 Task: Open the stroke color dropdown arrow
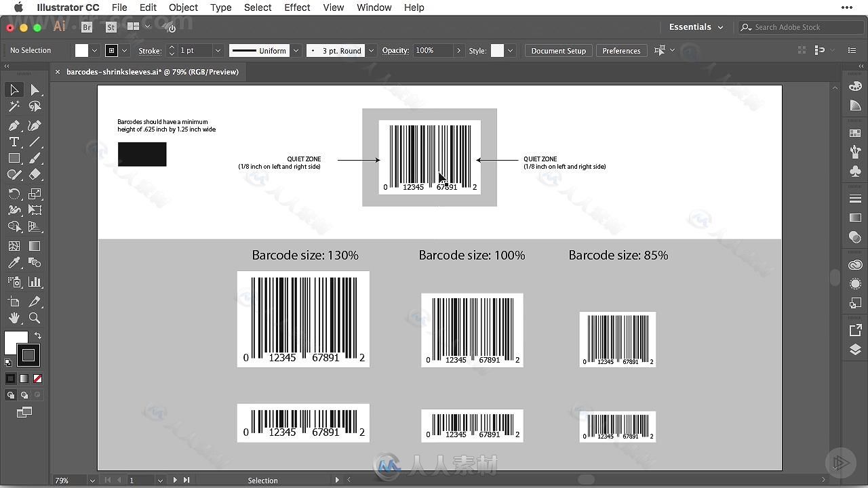[124, 51]
